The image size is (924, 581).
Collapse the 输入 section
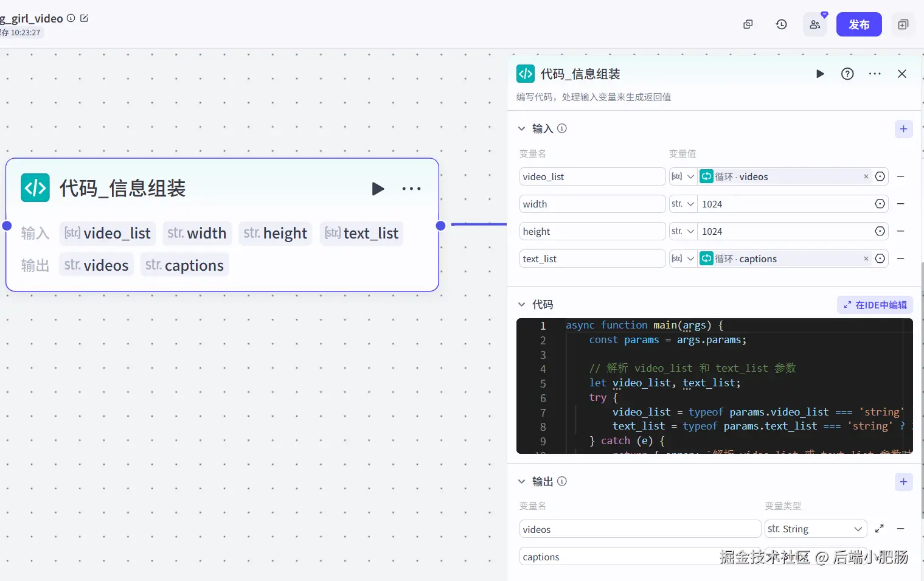(x=521, y=129)
